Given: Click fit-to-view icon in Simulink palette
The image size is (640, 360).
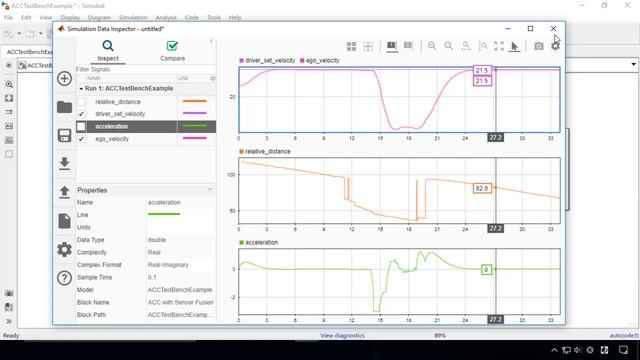Looking at the screenshot, I should coord(9,98).
